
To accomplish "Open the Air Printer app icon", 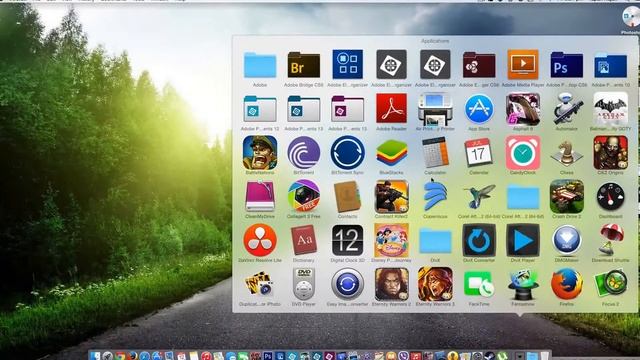I will [435, 109].
